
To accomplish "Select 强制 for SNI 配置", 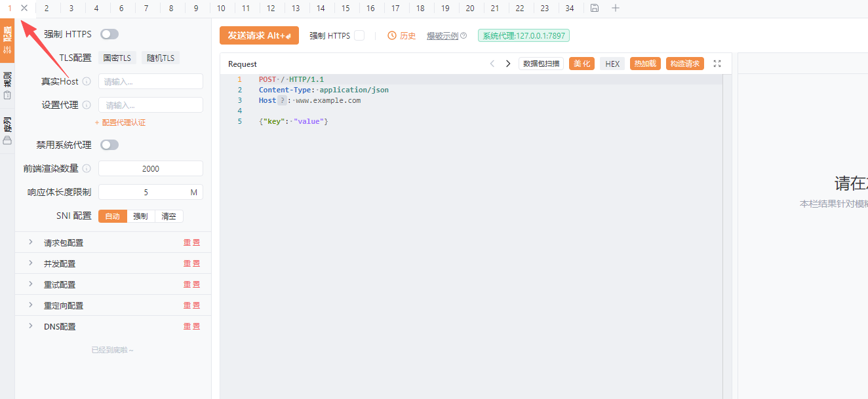I will click(x=141, y=216).
